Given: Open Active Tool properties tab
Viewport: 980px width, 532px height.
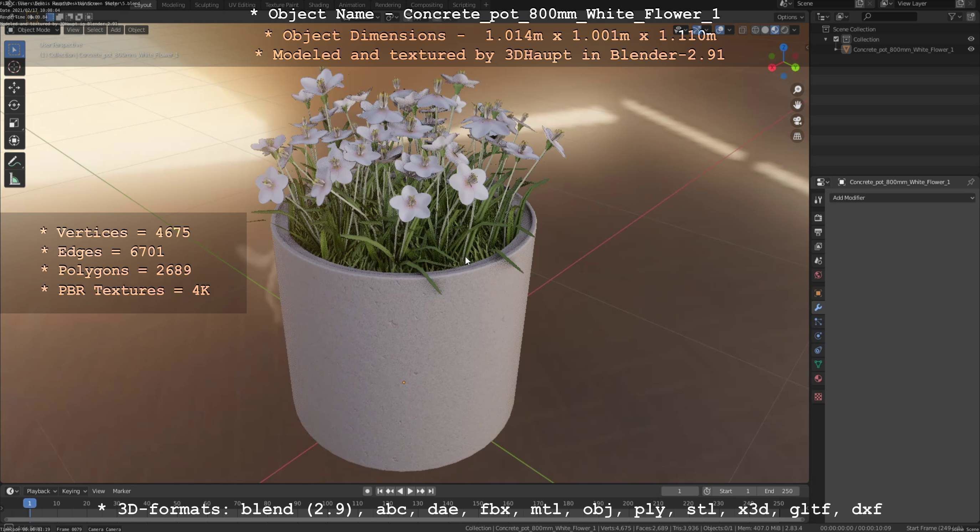Looking at the screenshot, I should click(818, 200).
